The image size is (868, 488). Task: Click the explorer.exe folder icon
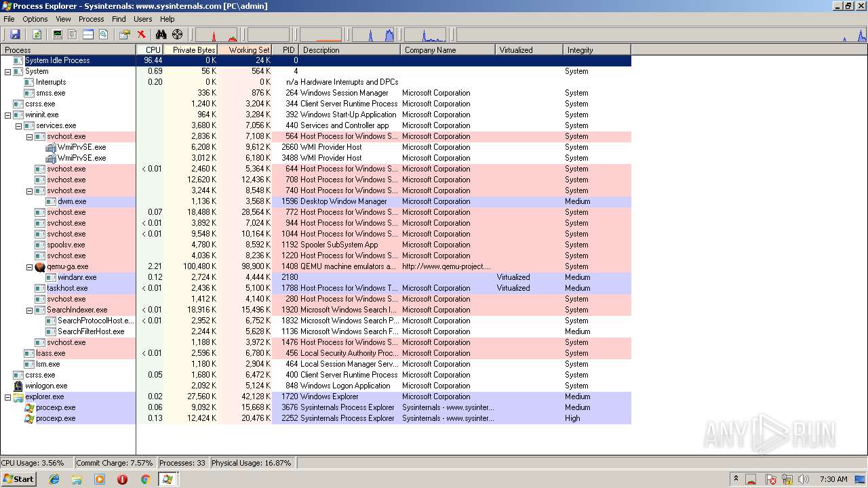18,396
